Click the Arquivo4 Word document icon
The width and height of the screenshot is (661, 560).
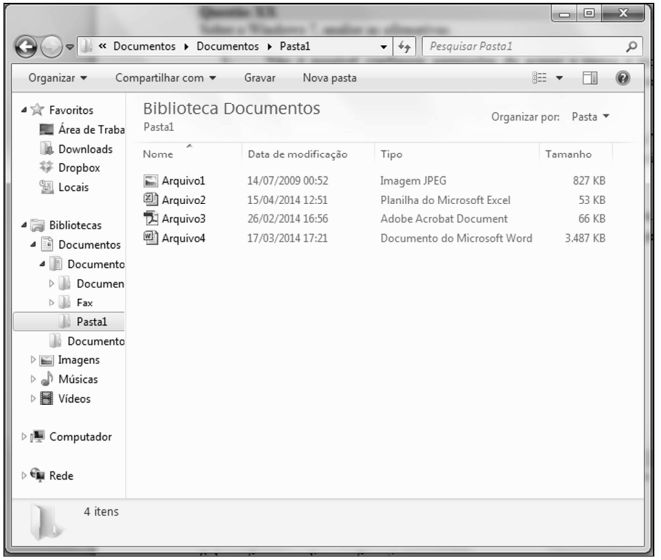click(151, 238)
